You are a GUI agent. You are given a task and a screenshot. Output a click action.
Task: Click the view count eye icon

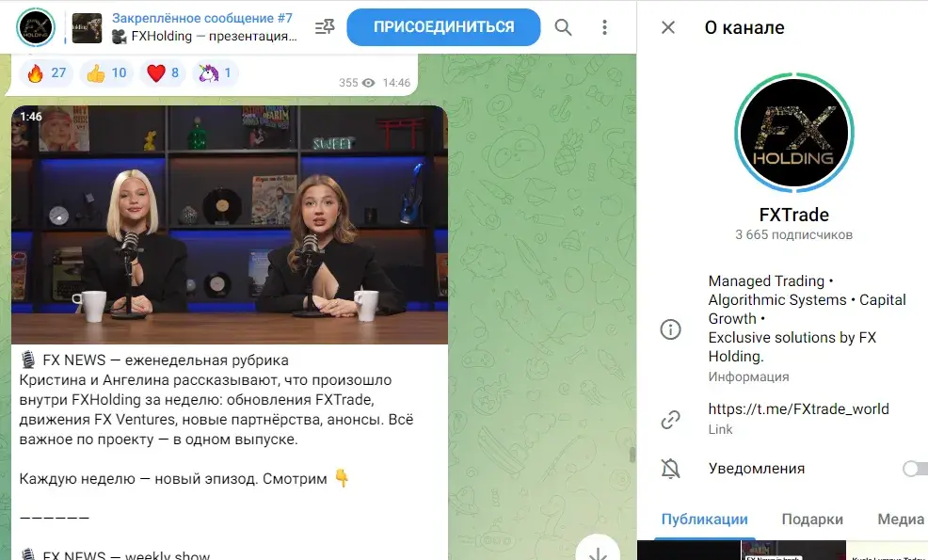368,83
